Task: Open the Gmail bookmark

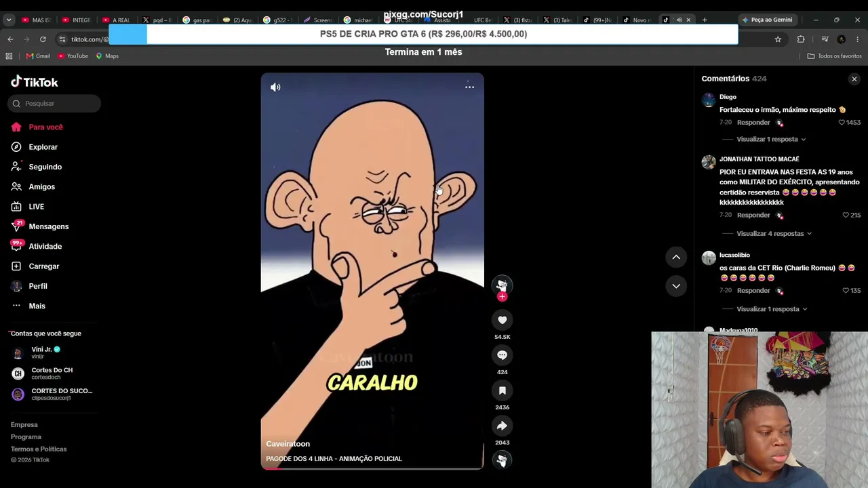Action: pos(38,56)
